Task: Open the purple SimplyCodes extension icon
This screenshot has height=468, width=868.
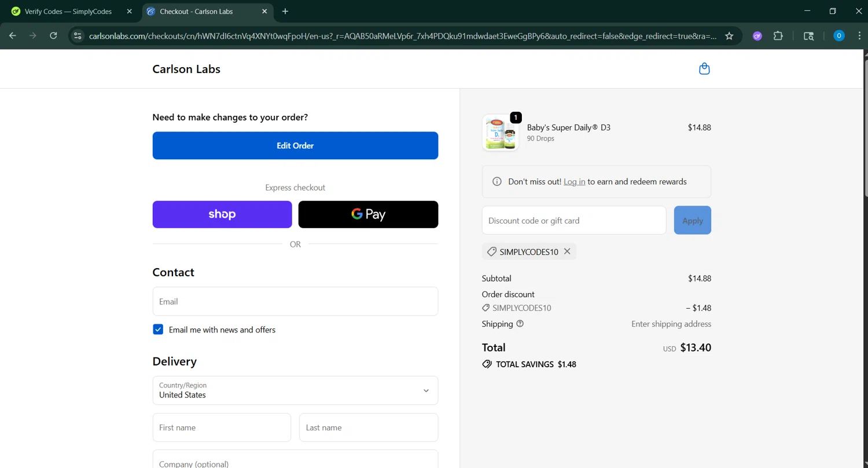Action: pos(757,36)
